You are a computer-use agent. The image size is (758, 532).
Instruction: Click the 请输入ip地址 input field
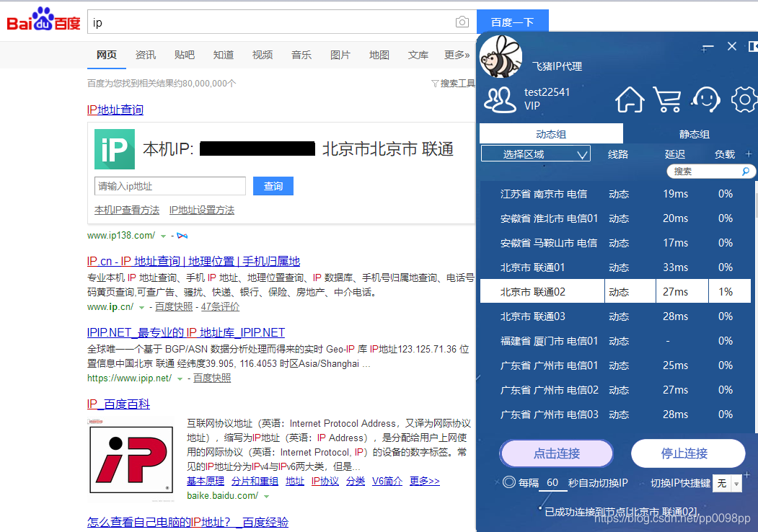(170, 186)
